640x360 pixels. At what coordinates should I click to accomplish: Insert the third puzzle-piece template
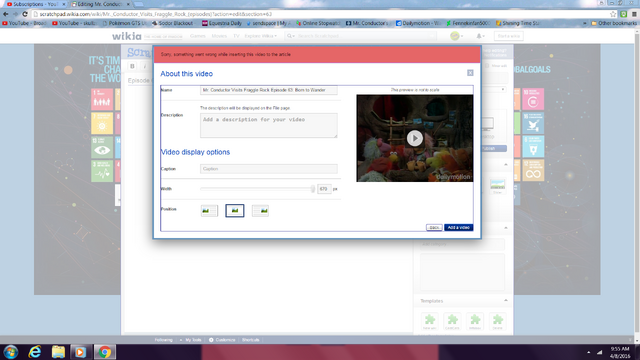pyautogui.click(x=475, y=321)
